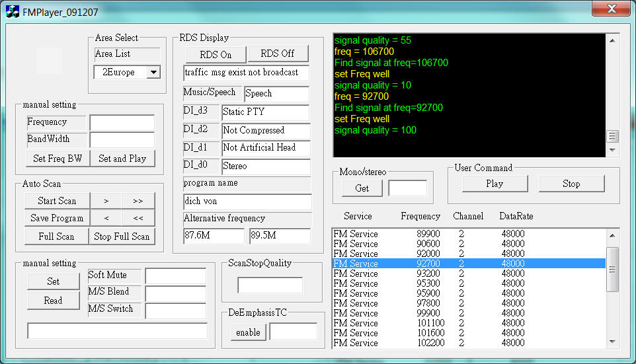Click the single backward < scan button
Viewport: 636px width, 364px height.
click(106, 218)
